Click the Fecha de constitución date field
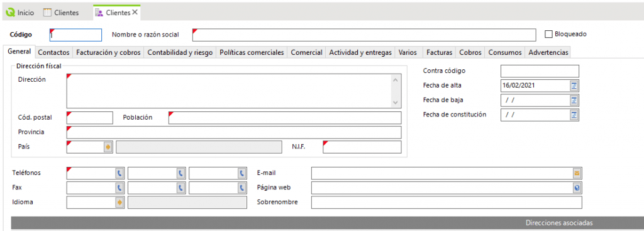 (535, 115)
